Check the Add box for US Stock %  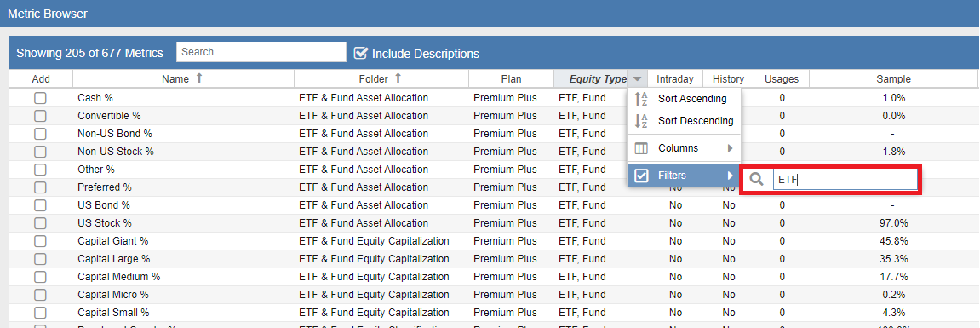tap(41, 223)
